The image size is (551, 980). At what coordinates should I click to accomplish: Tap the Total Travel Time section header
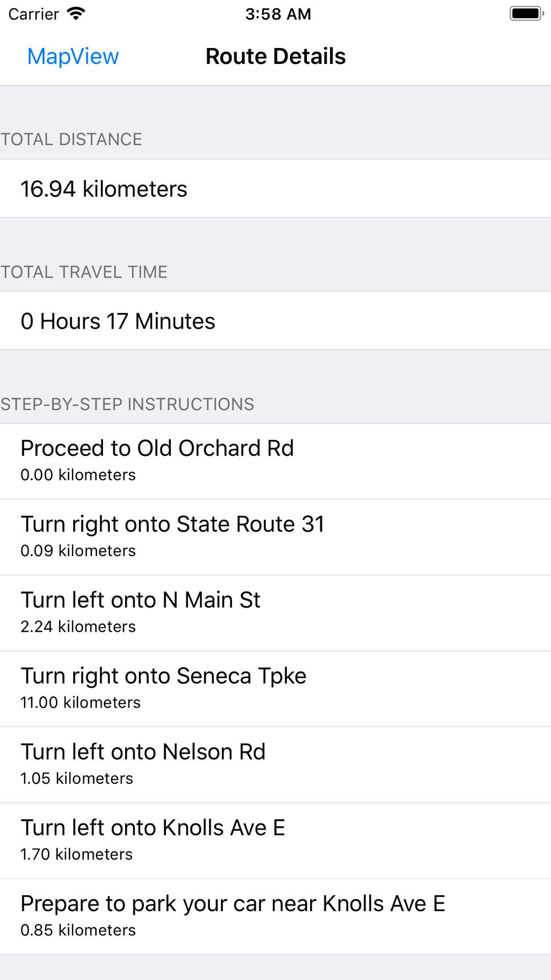click(84, 272)
